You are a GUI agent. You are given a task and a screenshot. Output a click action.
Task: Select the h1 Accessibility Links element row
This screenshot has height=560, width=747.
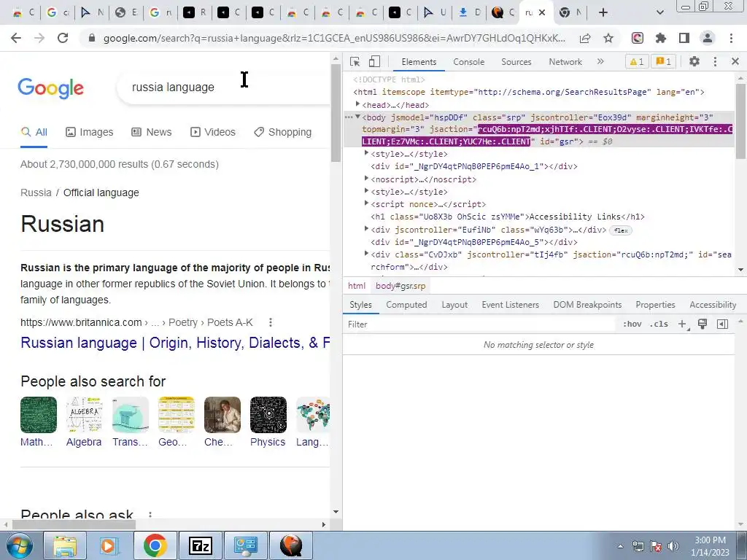click(x=538, y=217)
